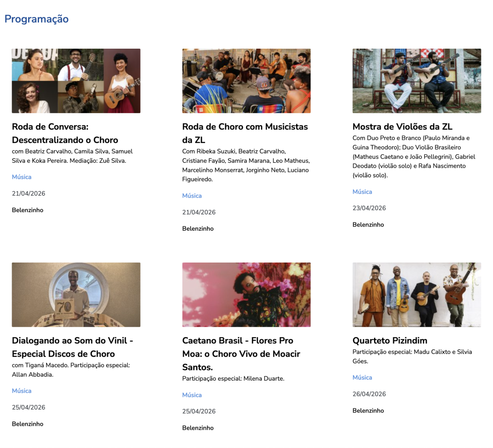The image size is (493, 448).
Task: Click the Quarteto Pizindim band photo
Action: [416, 295]
